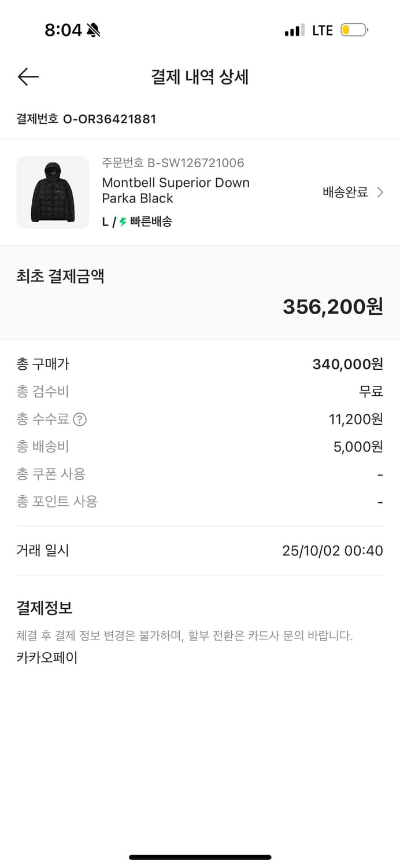400x868 pixels.
Task: Tap the Montbell Superior Down Parka Black title
Action: 175,190
